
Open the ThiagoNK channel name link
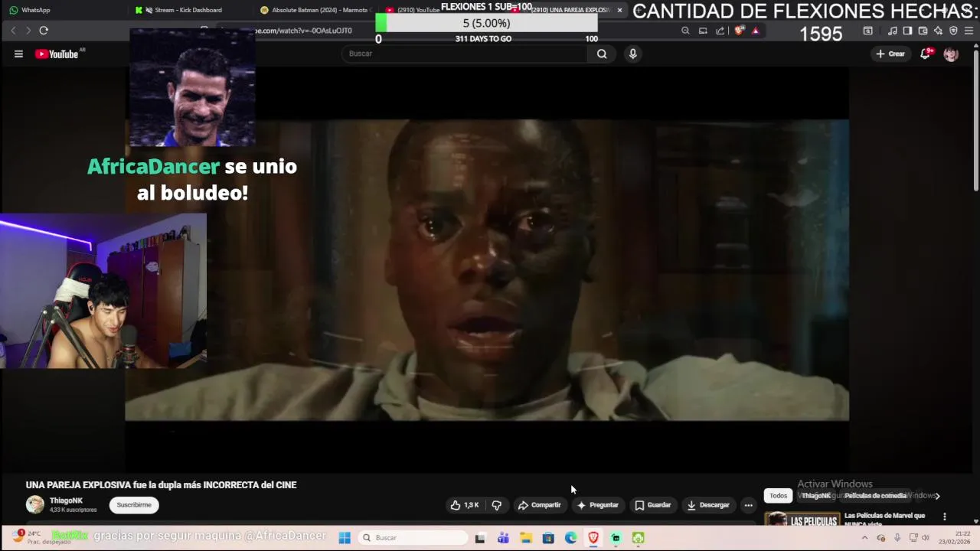coord(66,500)
